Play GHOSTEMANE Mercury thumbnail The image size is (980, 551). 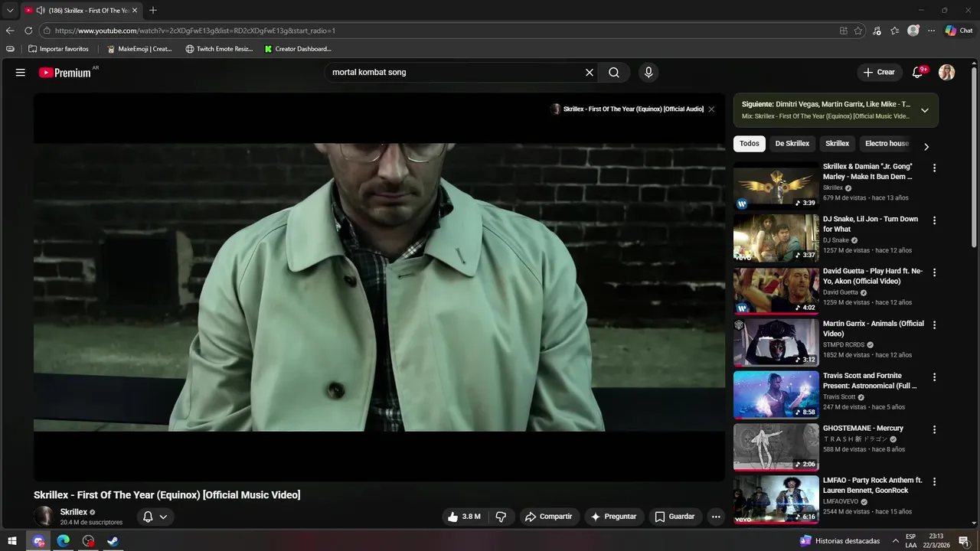[776, 447]
